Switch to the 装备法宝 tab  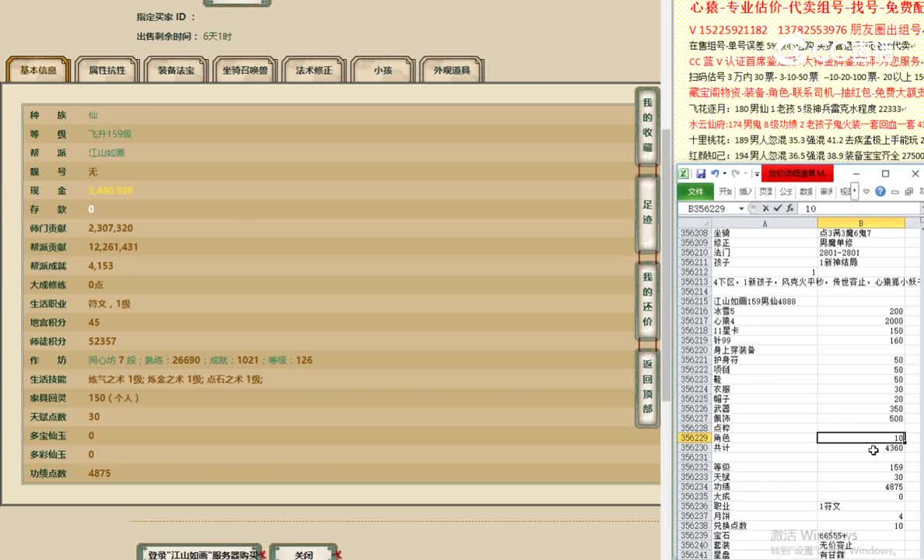(x=175, y=69)
